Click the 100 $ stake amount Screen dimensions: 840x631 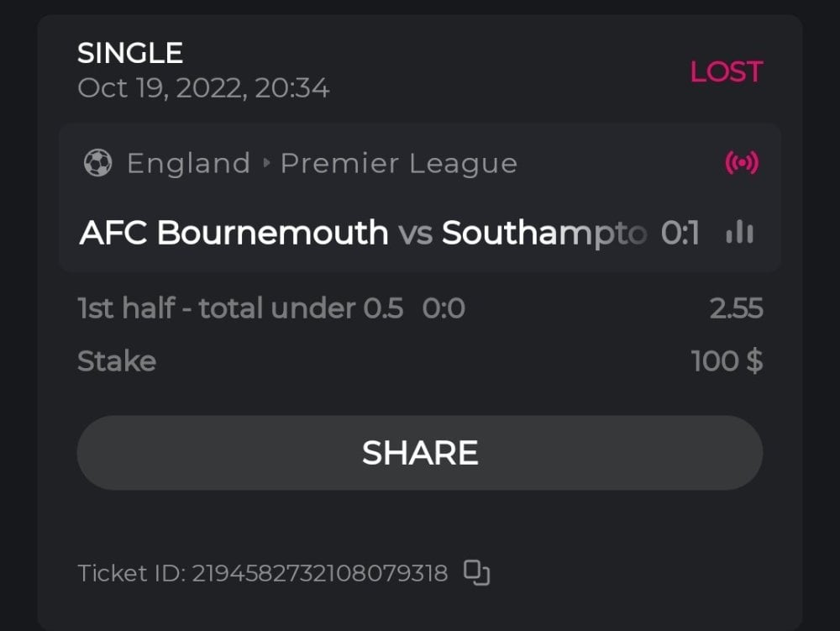727,361
